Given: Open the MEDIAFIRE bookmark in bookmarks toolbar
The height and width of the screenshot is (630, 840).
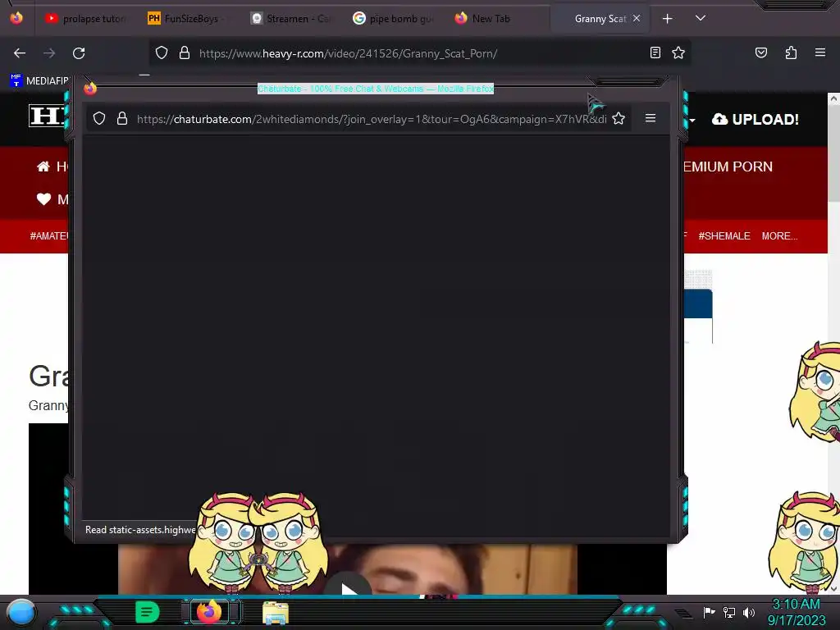Looking at the screenshot, I should pyautogui.click(x=39, y=81).
